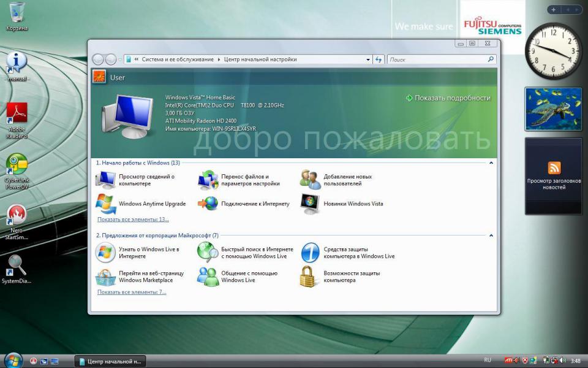This screenshot has width=588, height=368.
Task: Collapse the Начало работы с Windows section
Action: pos(491,163)
